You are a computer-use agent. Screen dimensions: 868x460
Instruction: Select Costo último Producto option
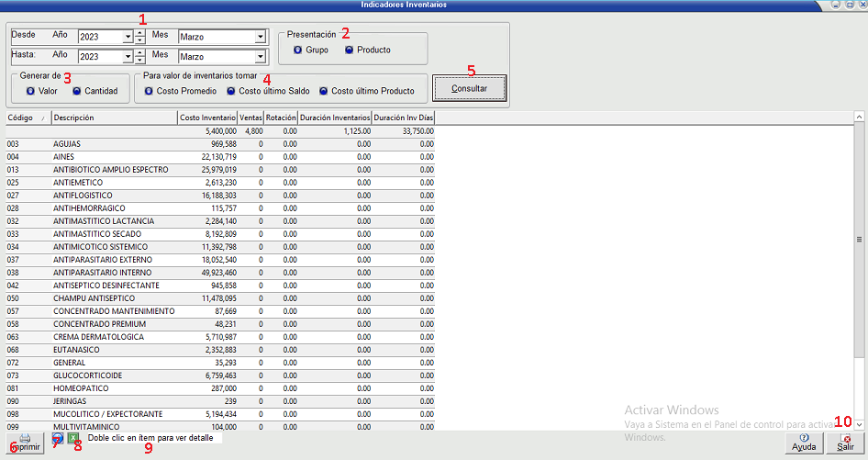[x=323, y=91]
